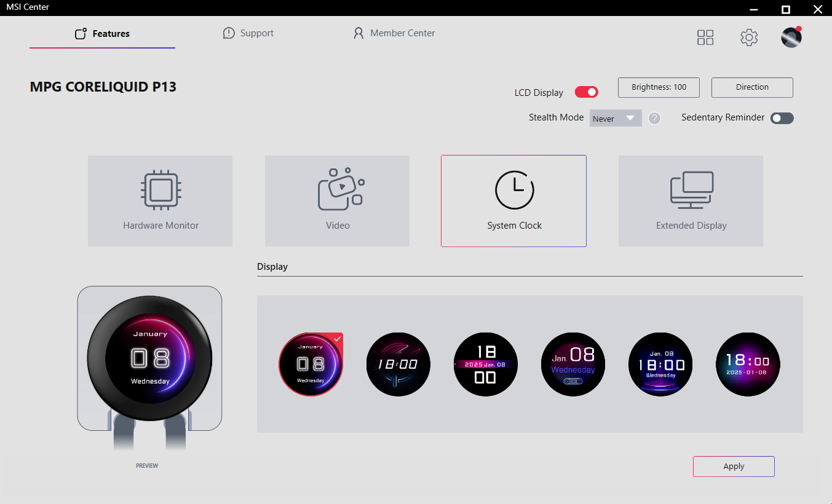
Task: Go to the Member Center tab
Action: click(x=394, y=33)
